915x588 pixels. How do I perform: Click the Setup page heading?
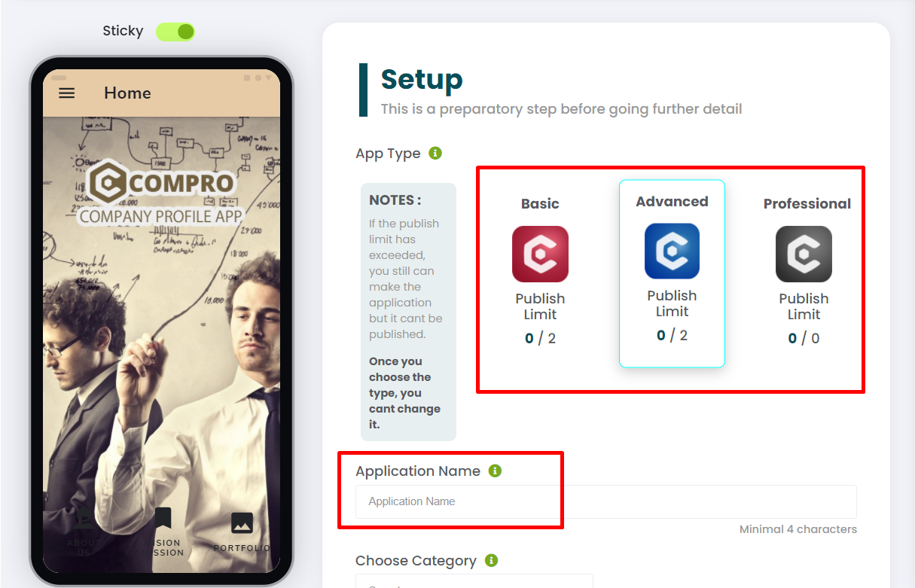pos(422,79)
